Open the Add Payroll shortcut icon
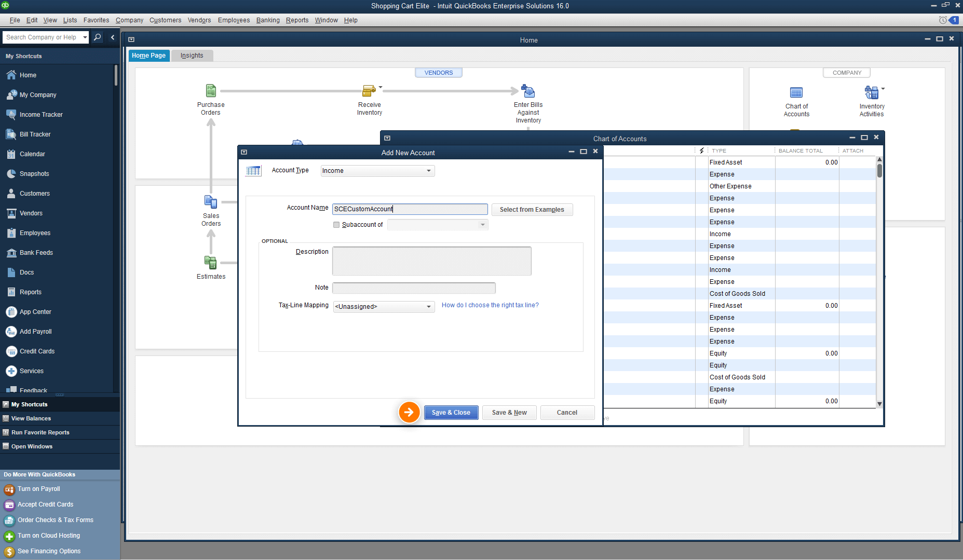Image resolution: width=963 pixels, height=560 pixels. click(11, 332)
